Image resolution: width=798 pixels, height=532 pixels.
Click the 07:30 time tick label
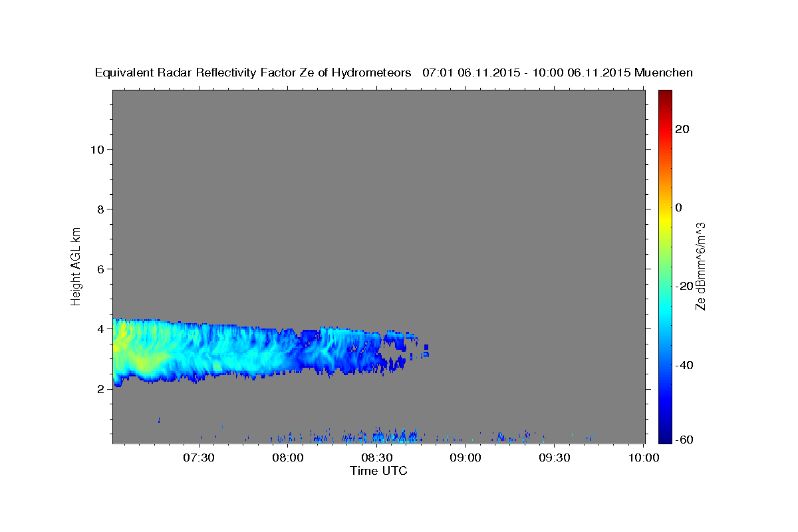click(x=199, y=458)
